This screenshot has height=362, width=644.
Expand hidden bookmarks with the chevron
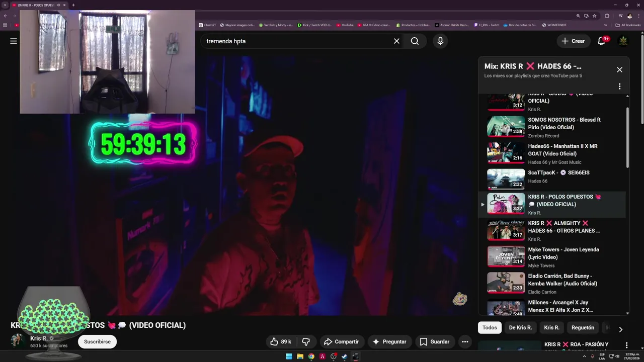point(605,25)
